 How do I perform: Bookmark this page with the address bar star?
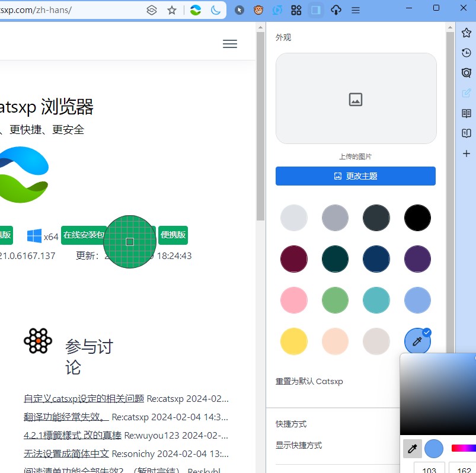172,10
